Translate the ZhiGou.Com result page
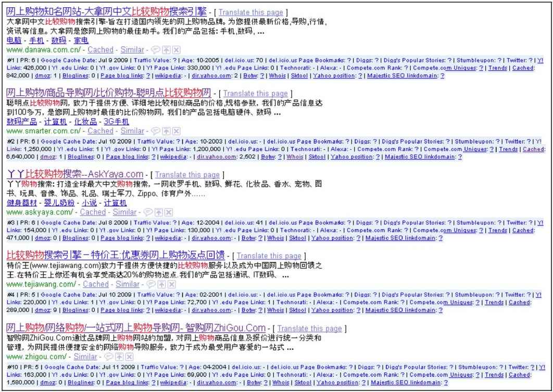The image size is (553, 392). tap(310, 328)
